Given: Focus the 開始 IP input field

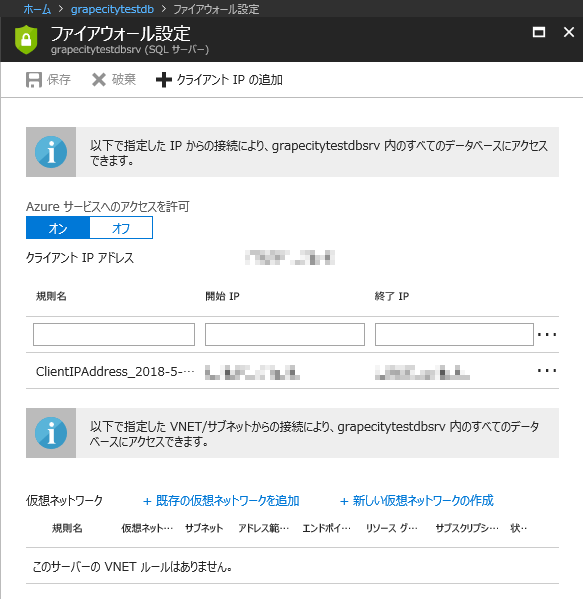Looking at the screenshot, I should [285, 334].
